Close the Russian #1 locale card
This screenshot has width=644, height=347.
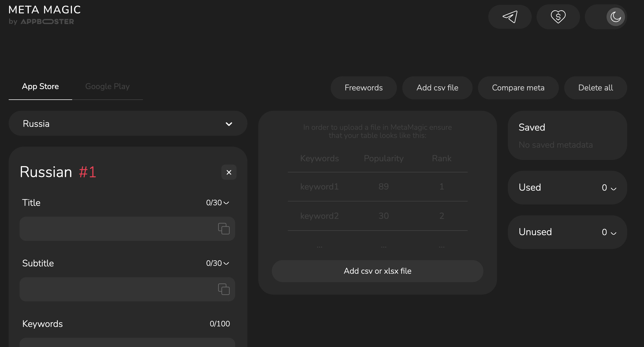click(229, 172)
